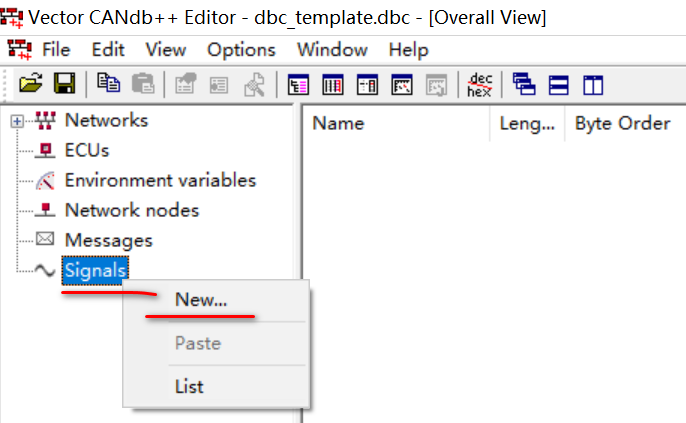Open the Overall View window icon

coord(298,85)
